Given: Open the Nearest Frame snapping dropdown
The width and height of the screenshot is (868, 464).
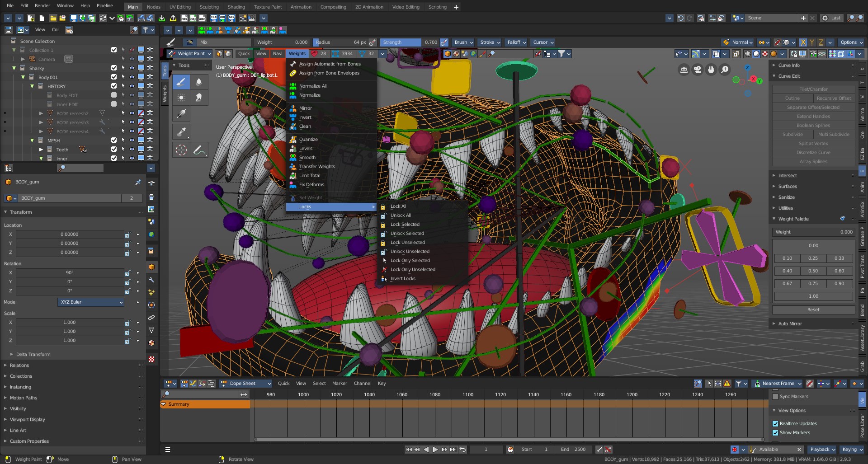Looking at the screenshot, I should [777, 384].
